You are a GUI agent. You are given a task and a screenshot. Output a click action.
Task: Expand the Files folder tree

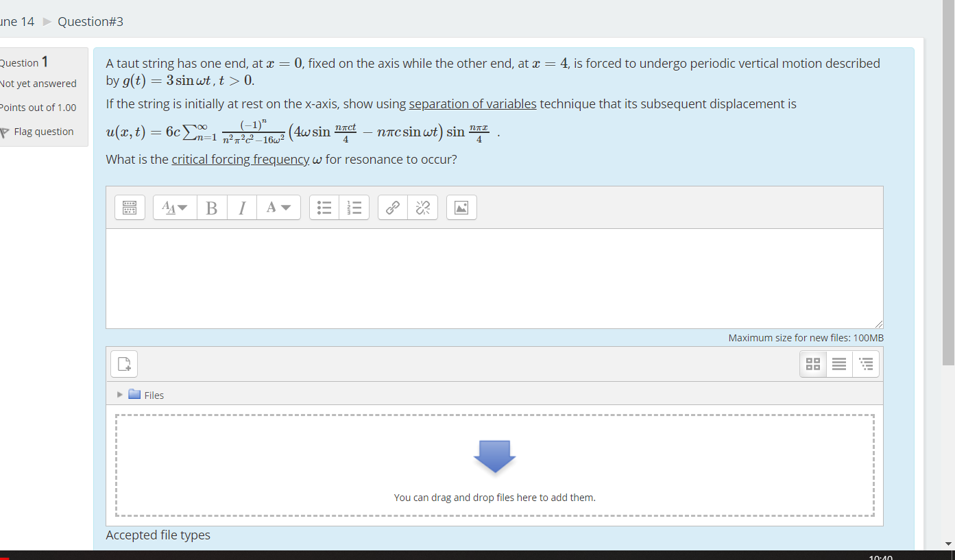pyautogui.click(x=120, y=395)
